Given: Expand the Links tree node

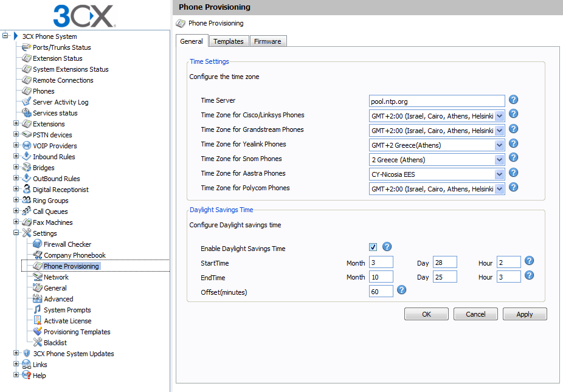Looking at the screenshot, I should click(x=16, y=363).
